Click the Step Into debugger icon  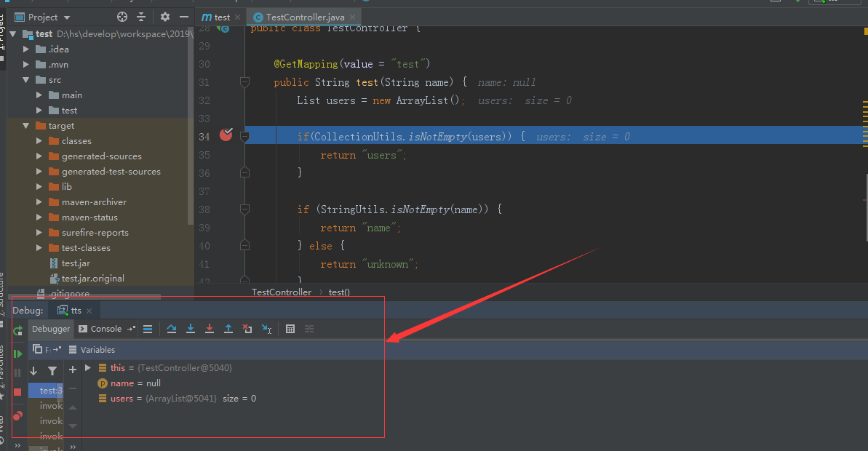(191, 329)
